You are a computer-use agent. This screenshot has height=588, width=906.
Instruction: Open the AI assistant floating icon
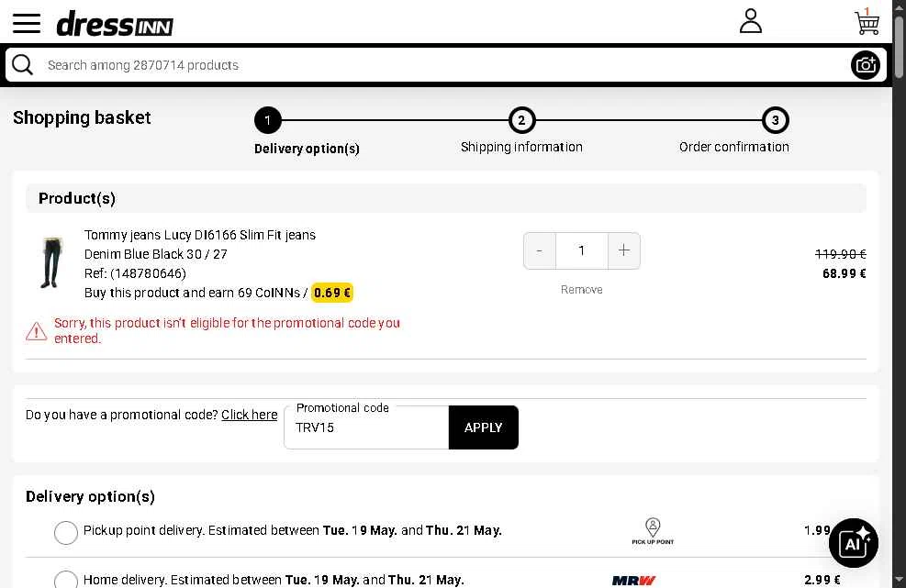coord(854,543)
